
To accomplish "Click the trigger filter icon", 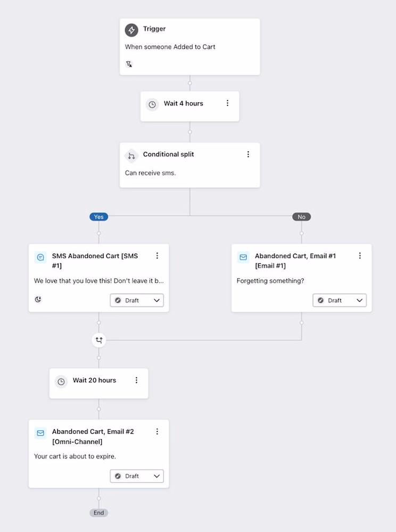I will (129, 64).
